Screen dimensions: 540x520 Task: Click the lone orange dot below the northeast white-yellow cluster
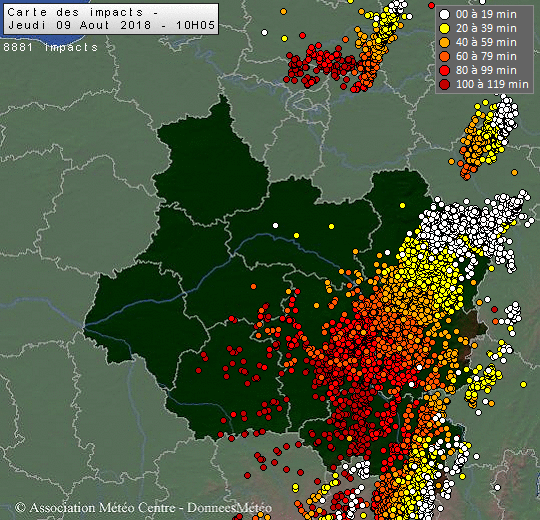(514, 172)
